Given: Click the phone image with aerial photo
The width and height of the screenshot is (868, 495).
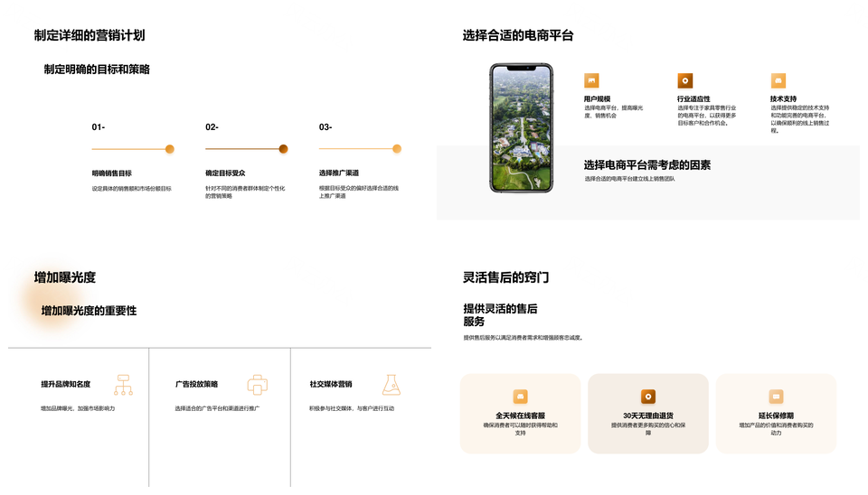Looking at the screenshot, I should 521,127.
